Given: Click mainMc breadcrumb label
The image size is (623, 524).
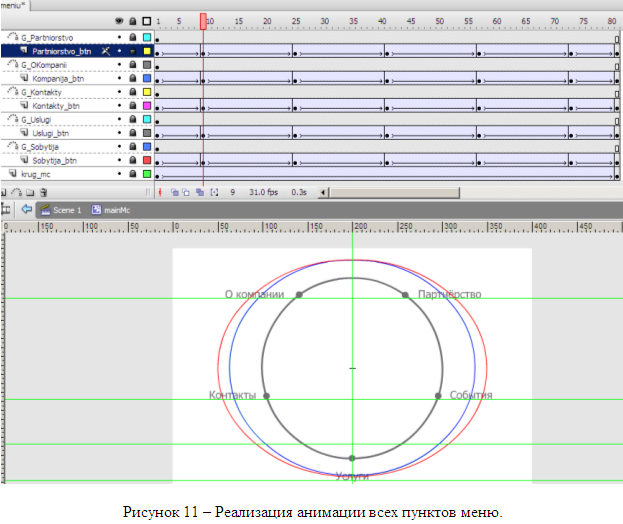Looking at the screenshot, I should pos(117,210).
